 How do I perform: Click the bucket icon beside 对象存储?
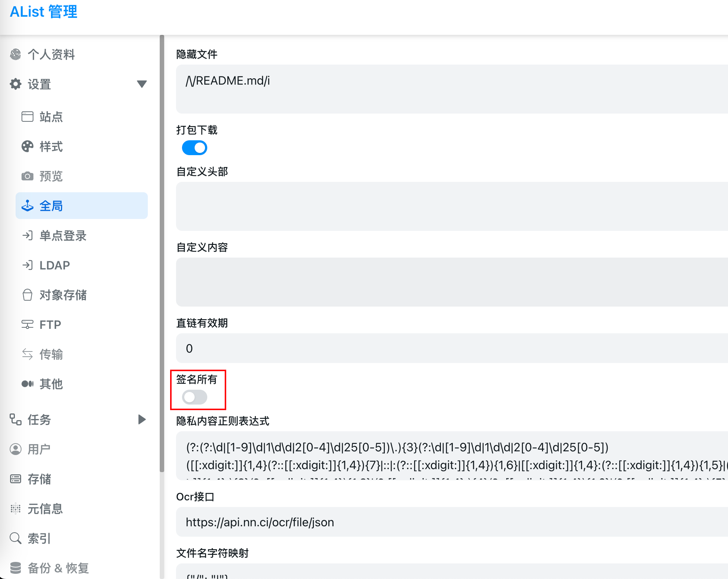[27, 295]
